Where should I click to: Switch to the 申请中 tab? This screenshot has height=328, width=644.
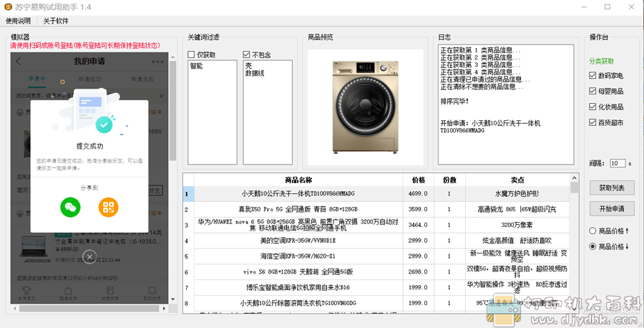point(37,79)
